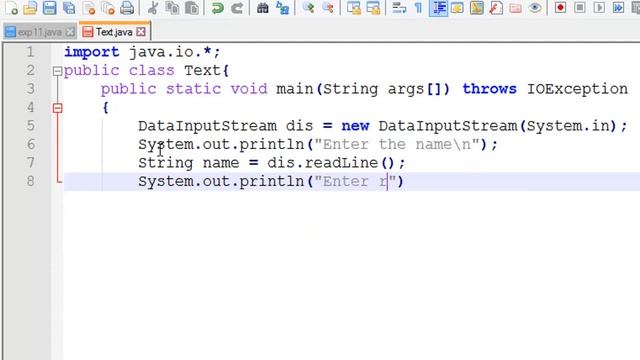Open Find with the binoculars icon
The image size is (640, 360).
click(263, 8)
